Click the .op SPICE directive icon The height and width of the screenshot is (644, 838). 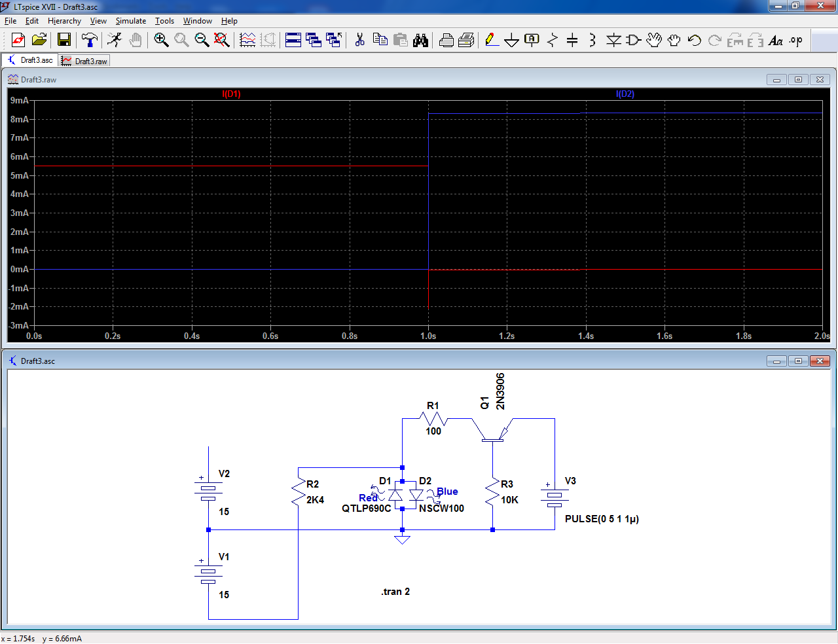(796, 40)
